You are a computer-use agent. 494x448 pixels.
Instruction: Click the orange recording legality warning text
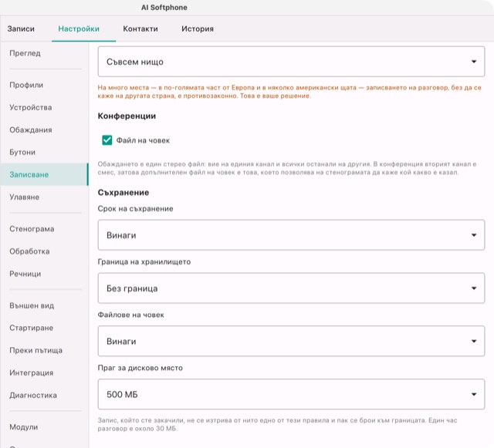click(x=289, y=92)
